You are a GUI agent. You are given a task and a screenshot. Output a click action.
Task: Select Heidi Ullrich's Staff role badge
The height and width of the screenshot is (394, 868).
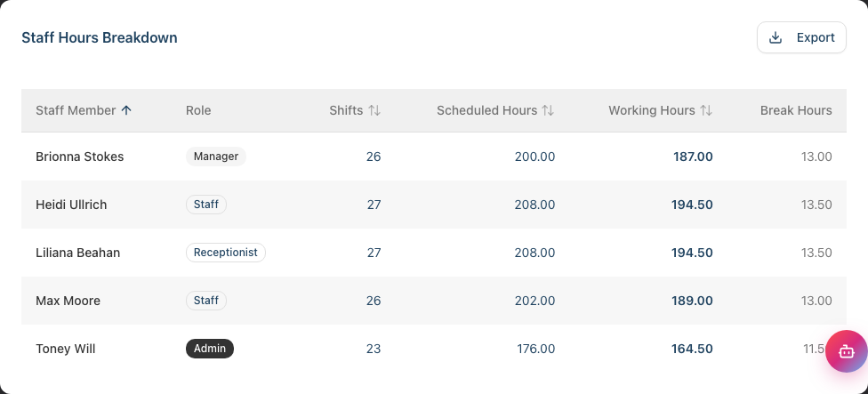coord(206,205)
